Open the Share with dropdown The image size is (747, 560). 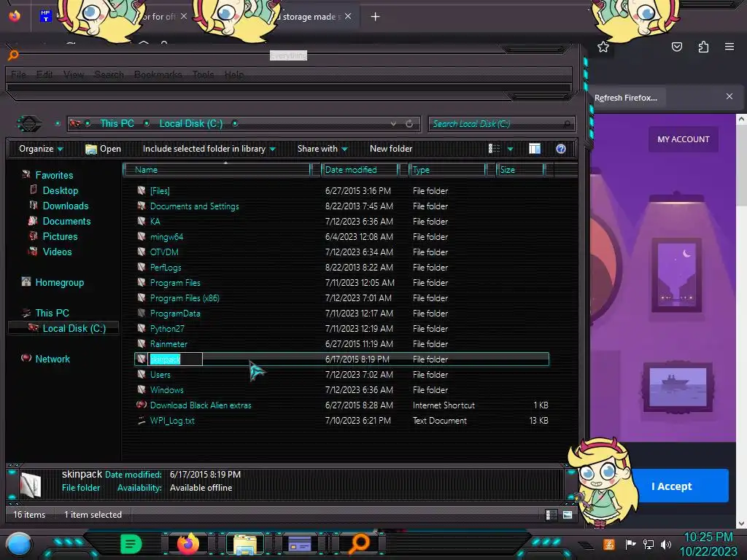tap(322, 149)
